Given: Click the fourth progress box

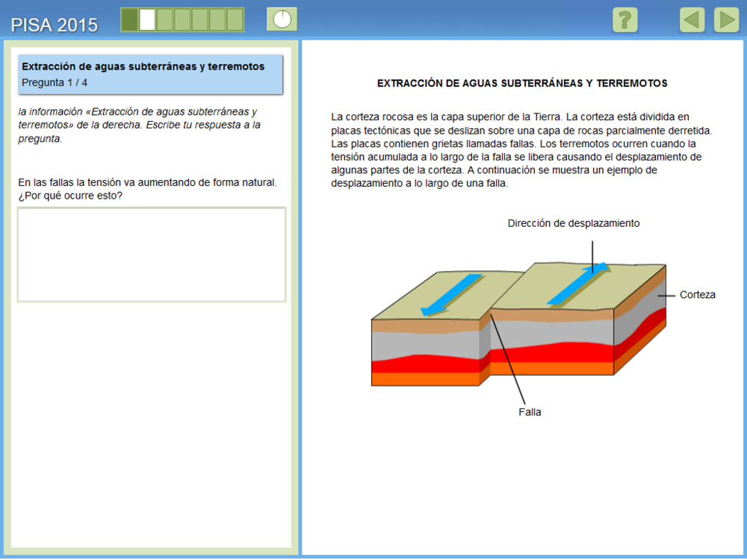Looking at the screenshot, I should 182,19.
